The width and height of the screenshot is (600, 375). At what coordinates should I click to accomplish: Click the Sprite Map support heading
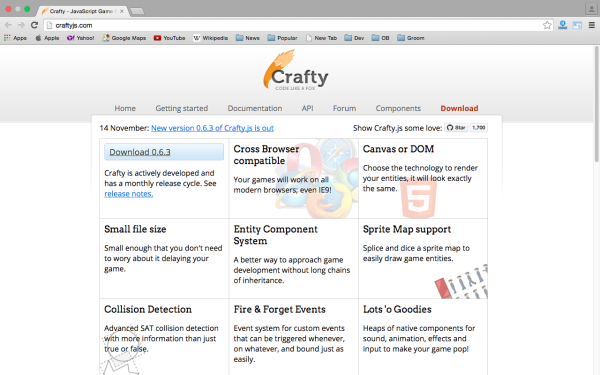coord(407,229)
